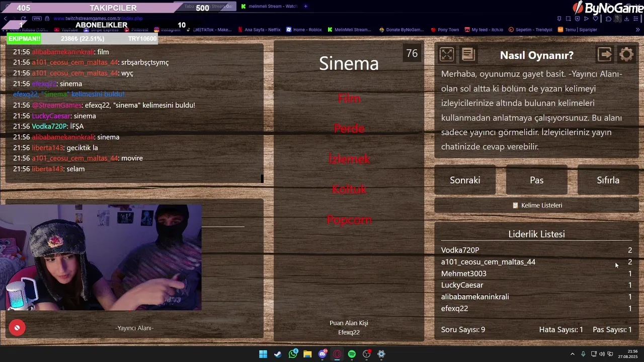Screen dimensions: 644x362
Task: Open the notes/document icon next to fullscreen
Action: [468, 54]
